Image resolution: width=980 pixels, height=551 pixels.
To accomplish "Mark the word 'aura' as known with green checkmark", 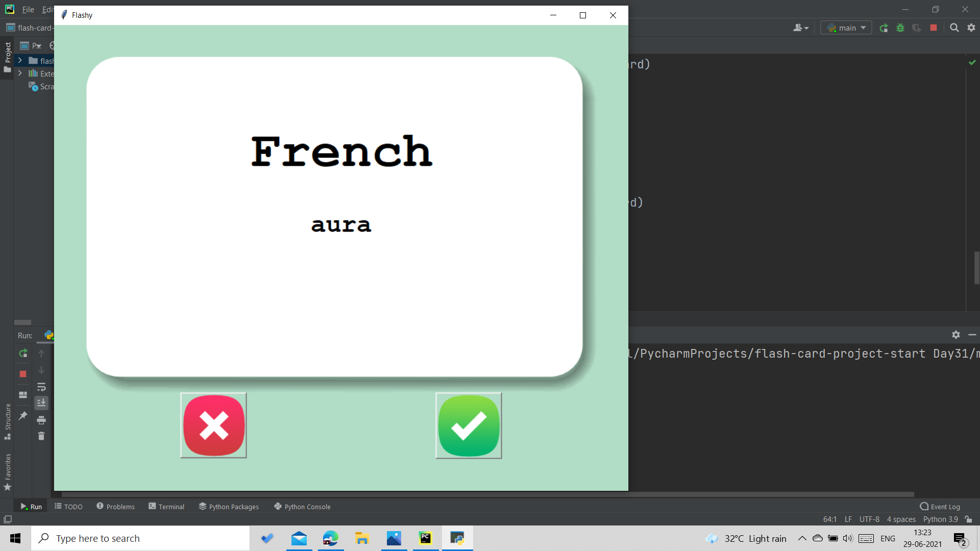I will [468, 425].
